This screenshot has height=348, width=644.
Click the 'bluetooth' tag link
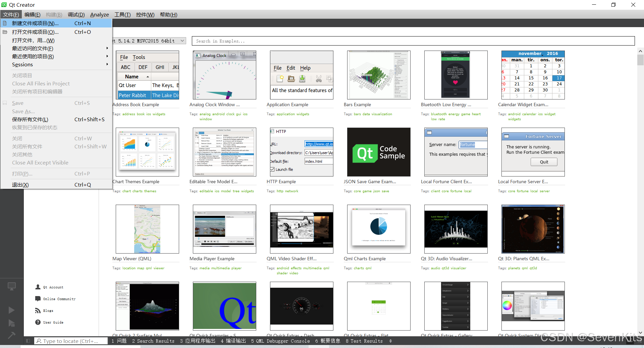439,114
